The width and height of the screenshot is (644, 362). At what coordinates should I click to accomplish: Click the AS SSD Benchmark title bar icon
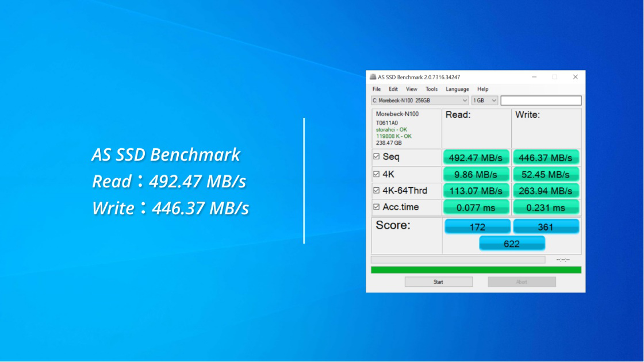pyautogui.click(x=373, y=77)
